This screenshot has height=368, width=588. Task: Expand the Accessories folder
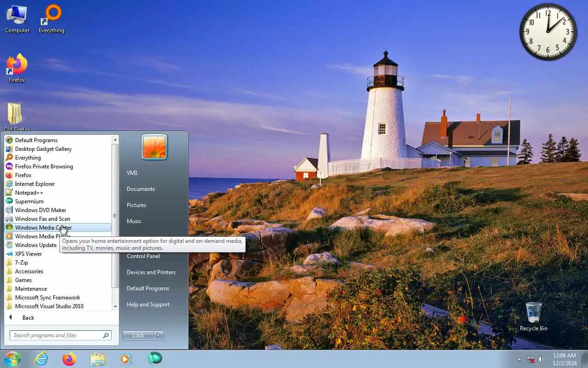(58, 271)
